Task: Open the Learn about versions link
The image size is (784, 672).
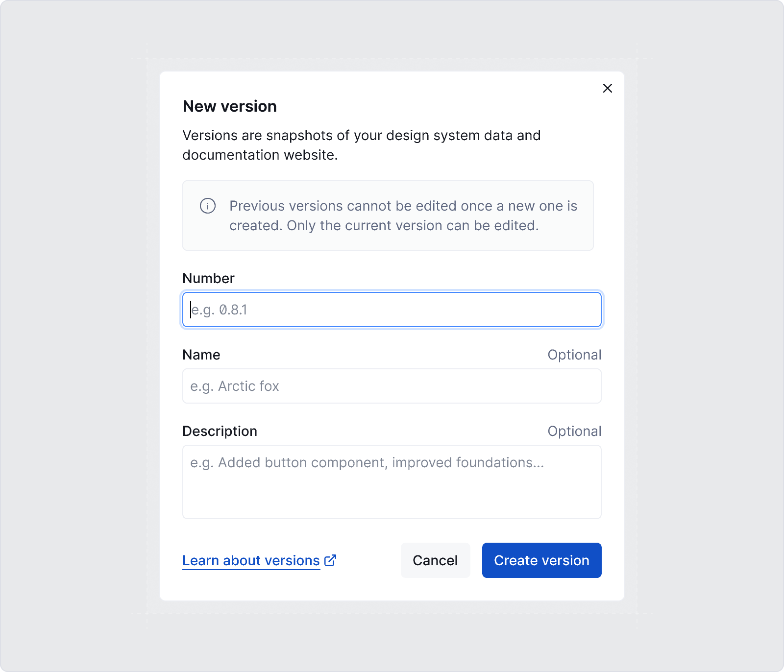Action: pos(251,560)
